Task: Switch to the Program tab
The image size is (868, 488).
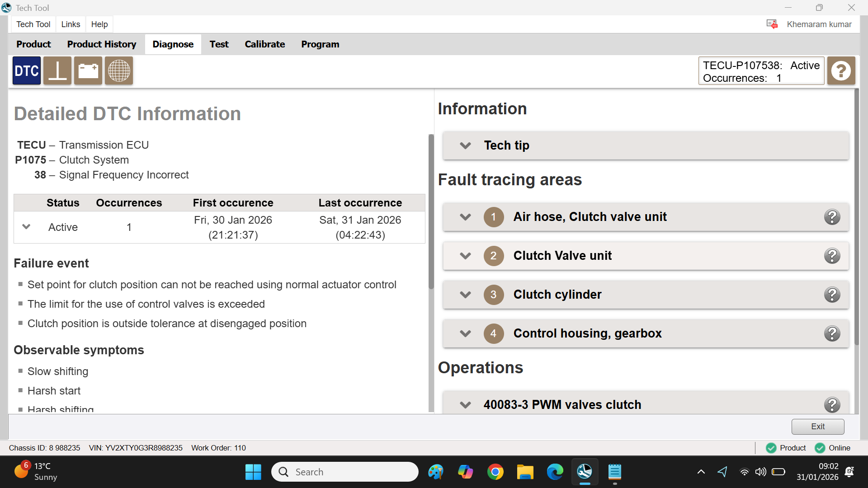Action: (320, 44)
